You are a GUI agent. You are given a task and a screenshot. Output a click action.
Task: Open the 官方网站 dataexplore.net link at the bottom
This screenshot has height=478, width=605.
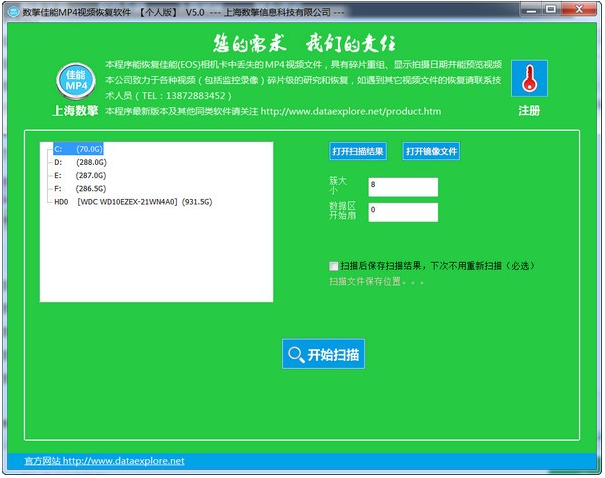click(104, 461)
